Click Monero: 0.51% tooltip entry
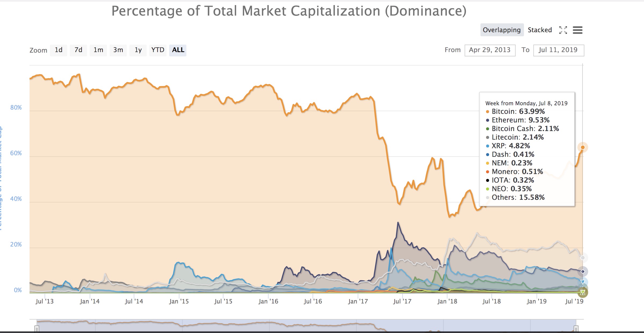 pos(514,172)
